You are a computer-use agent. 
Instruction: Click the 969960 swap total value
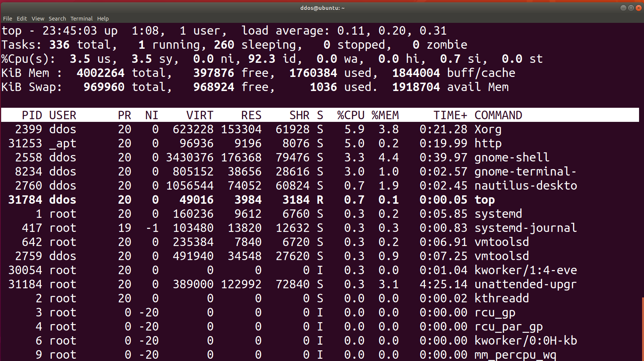coord(104,87)
